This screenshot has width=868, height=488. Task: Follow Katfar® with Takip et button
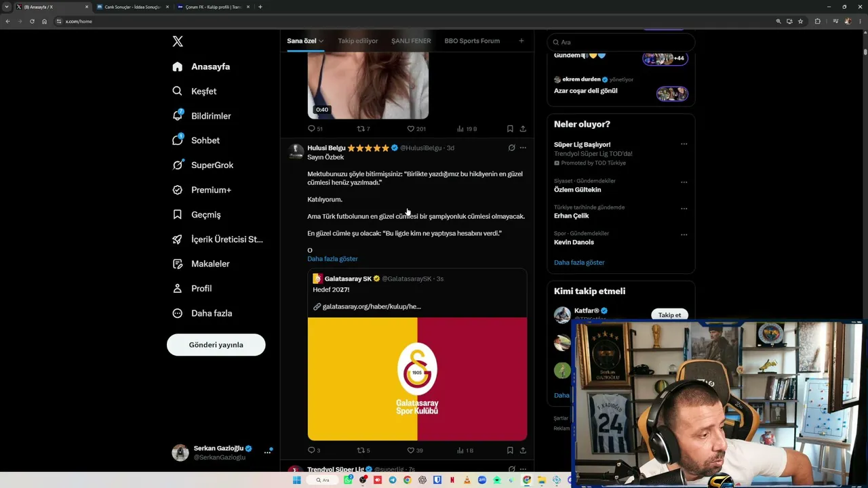click(669, 315)
